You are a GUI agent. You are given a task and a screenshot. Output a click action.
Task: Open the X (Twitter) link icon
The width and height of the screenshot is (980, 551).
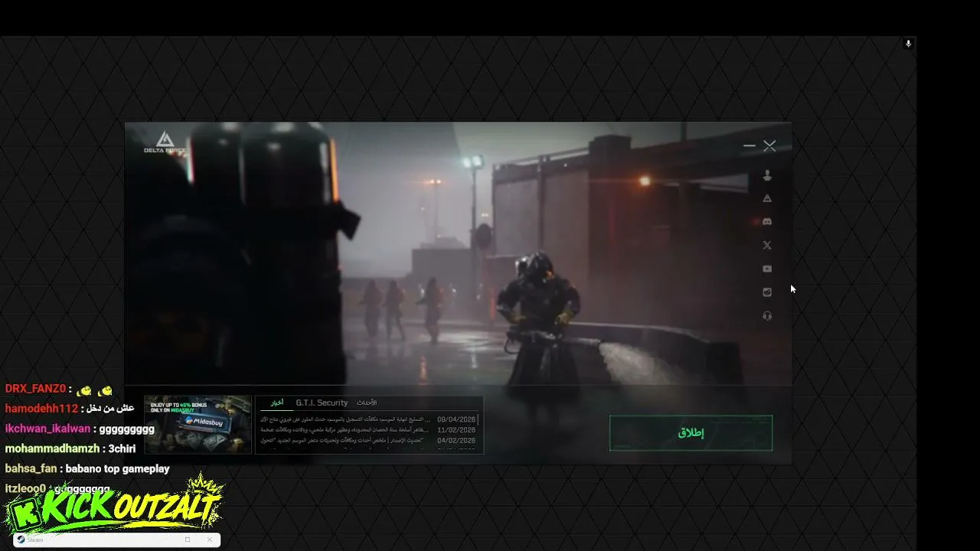[767, 246]
